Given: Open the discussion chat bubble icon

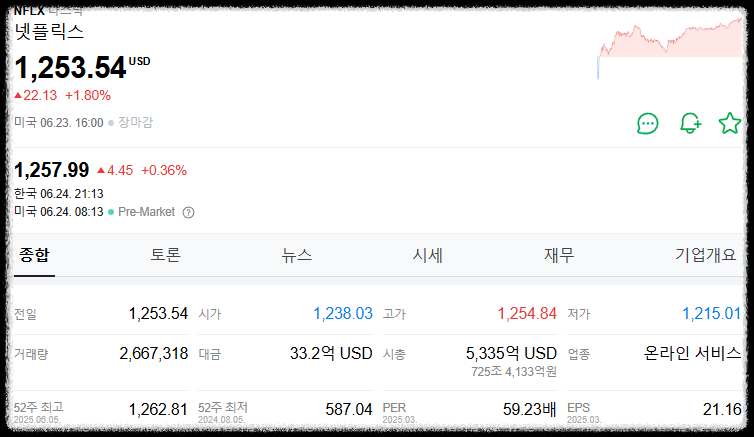Looking at the screenshot, I should click(x=647, y=124).
